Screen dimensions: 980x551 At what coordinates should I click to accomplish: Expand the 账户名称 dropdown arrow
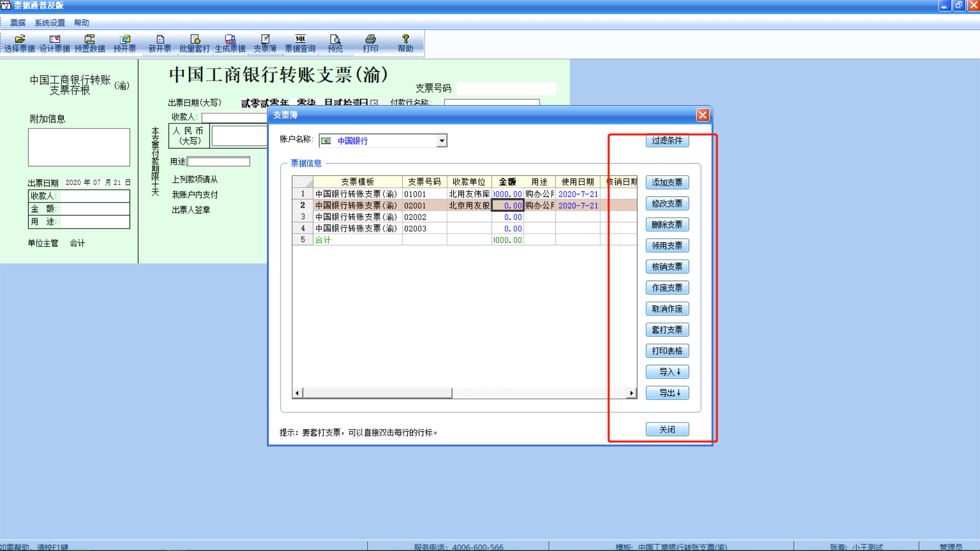442,141
